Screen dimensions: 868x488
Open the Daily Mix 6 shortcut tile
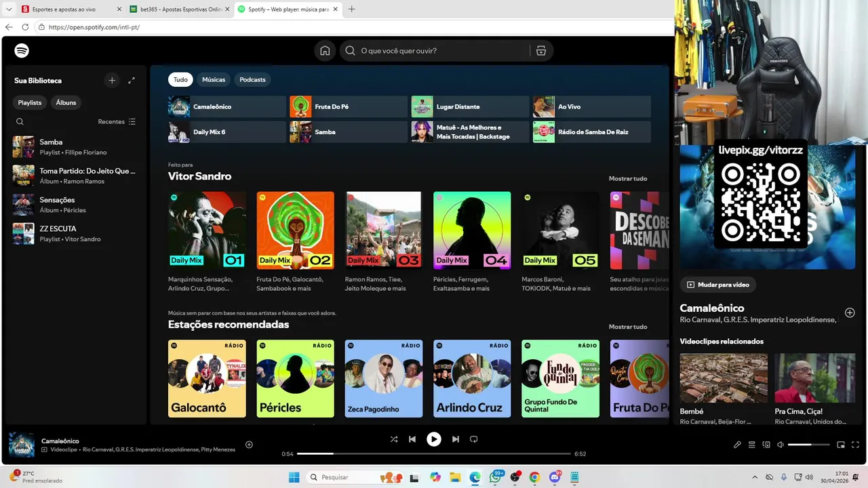point(227,132)
